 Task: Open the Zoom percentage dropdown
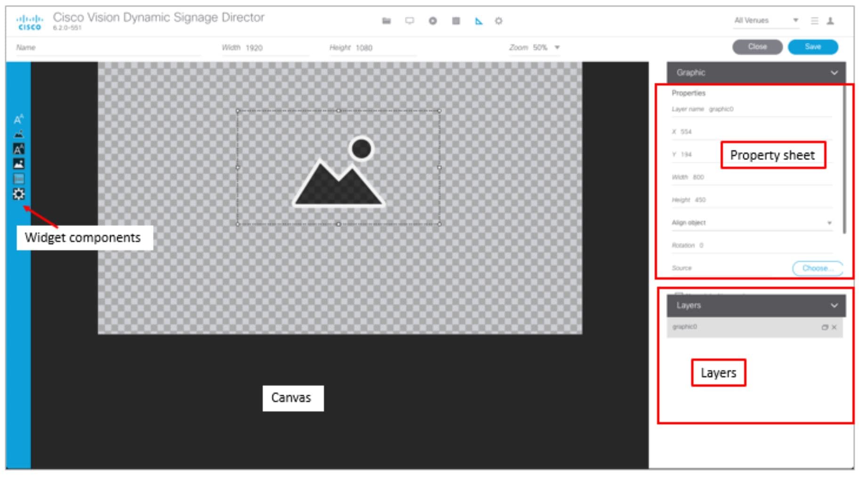557,47
